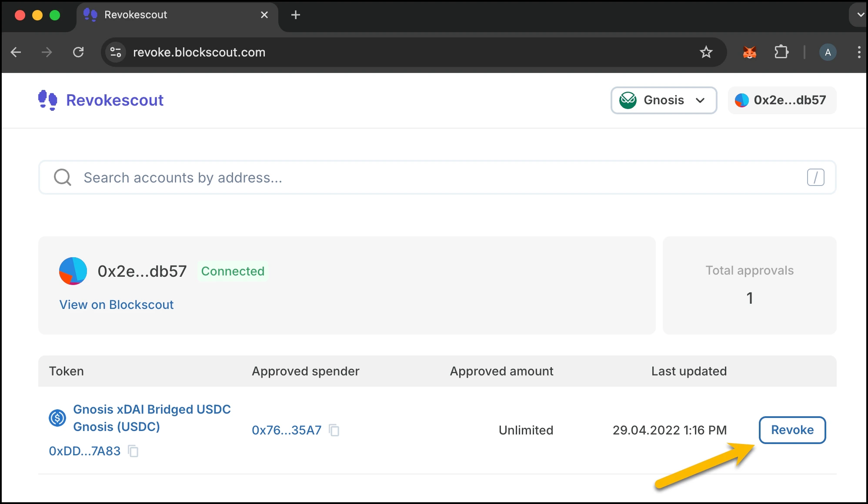This screenshot has width=868, height=504.
Task: Open a new browser tab
Action: tap(296, 15)
